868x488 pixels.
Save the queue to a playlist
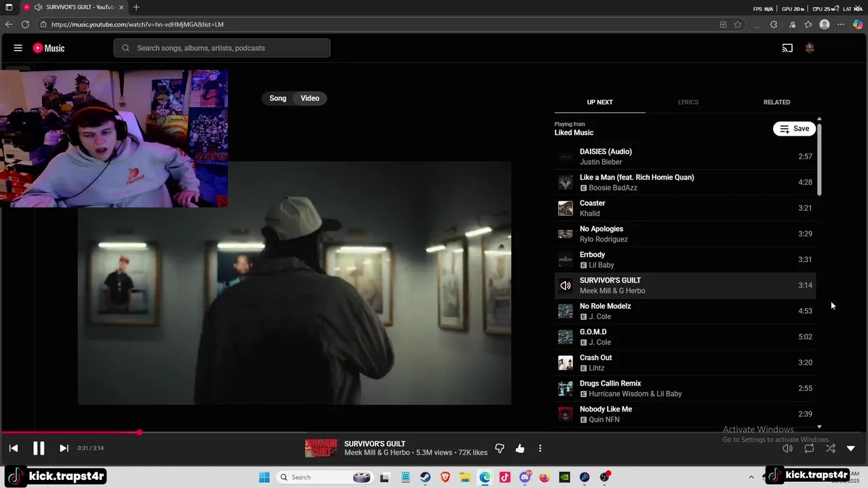coord(794,129)
